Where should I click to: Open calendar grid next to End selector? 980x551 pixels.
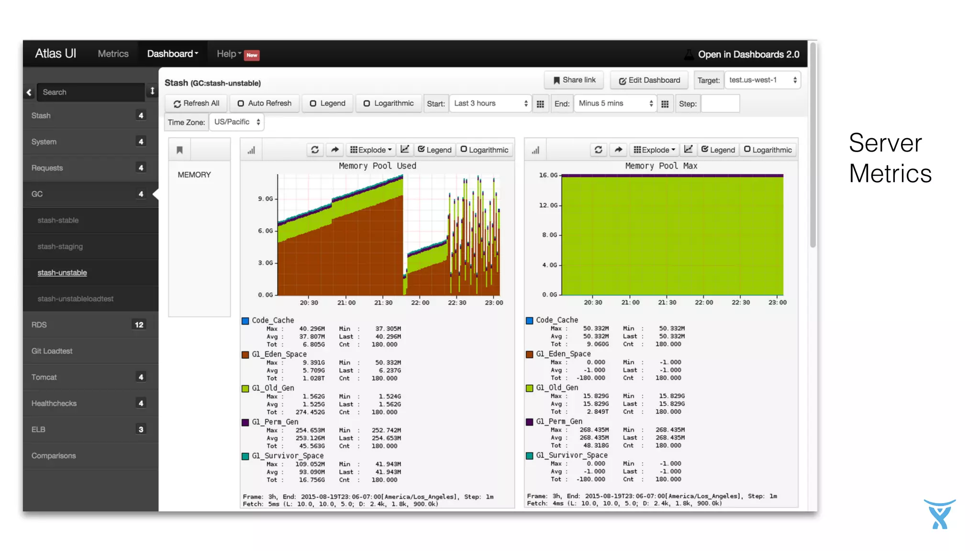pyautogui.click(x=665, y=104)
